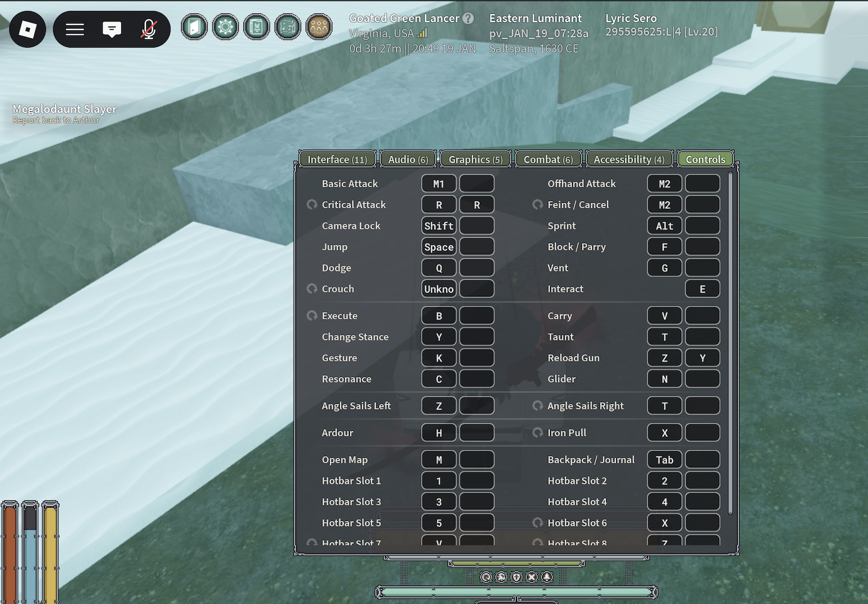The image size is (868, 604).
Task: Open the Roblox menu logo button
Action: (x=27, y=29)
